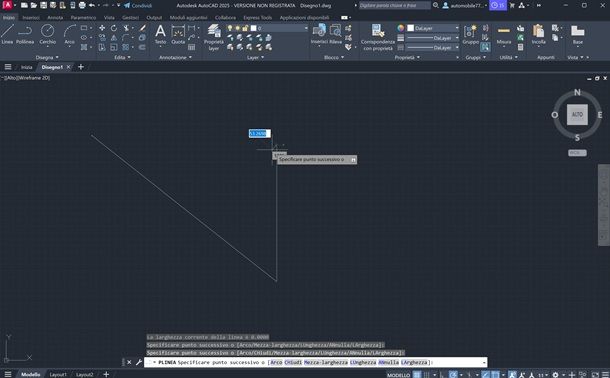This screenshot has height=378, width=610.
Task: Click the hatch tool icon
Action: point(84,47)
